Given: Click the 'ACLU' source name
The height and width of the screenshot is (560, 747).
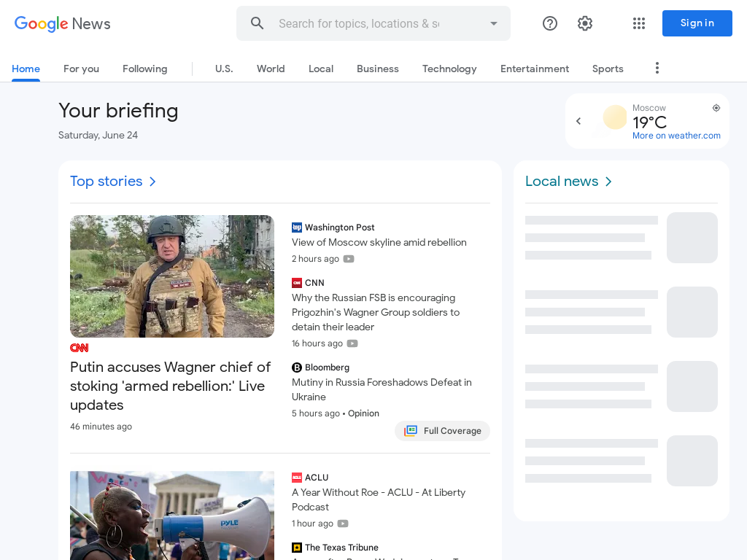Looking at the screenshot, I should point(317,478).
